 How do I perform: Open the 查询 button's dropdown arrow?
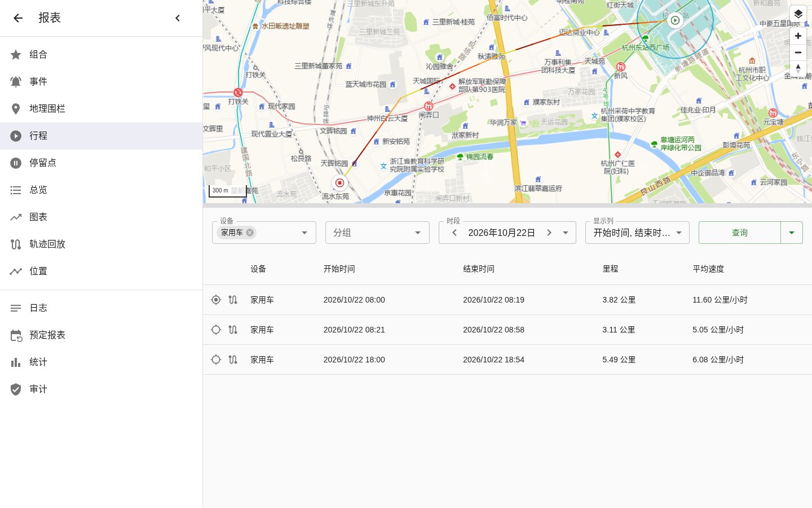792,233
